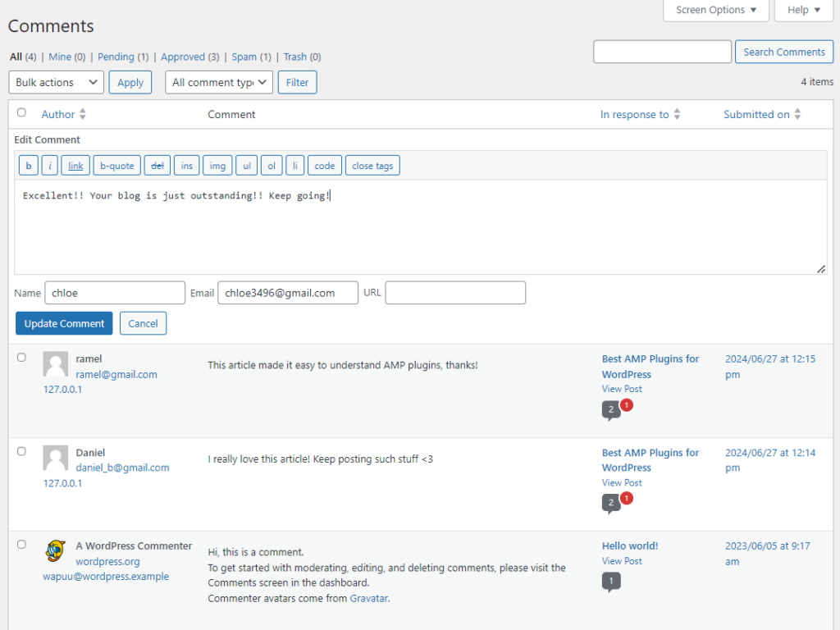840x630 pixels.
Task: Open pending comment badge on ramel's row
Action: pyautogui.click(x=626, y=405)
